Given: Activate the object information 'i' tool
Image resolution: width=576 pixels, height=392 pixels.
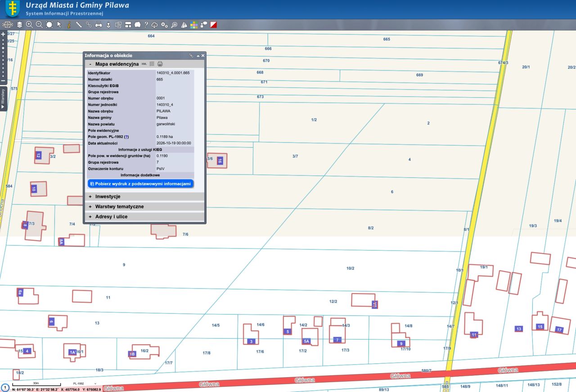Looking at the screenshot, I should [69, 25].
